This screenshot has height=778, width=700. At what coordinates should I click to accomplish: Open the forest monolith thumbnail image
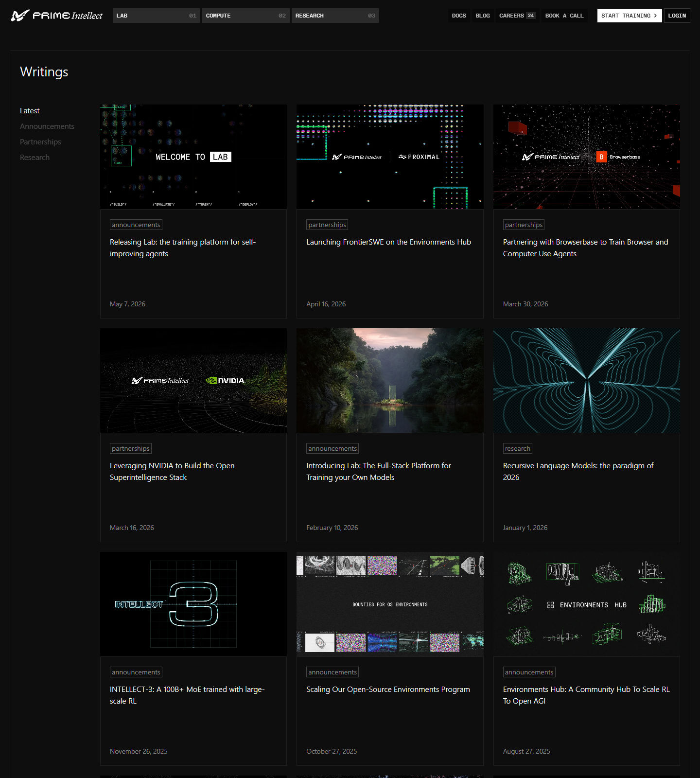(x=390, y=380)
